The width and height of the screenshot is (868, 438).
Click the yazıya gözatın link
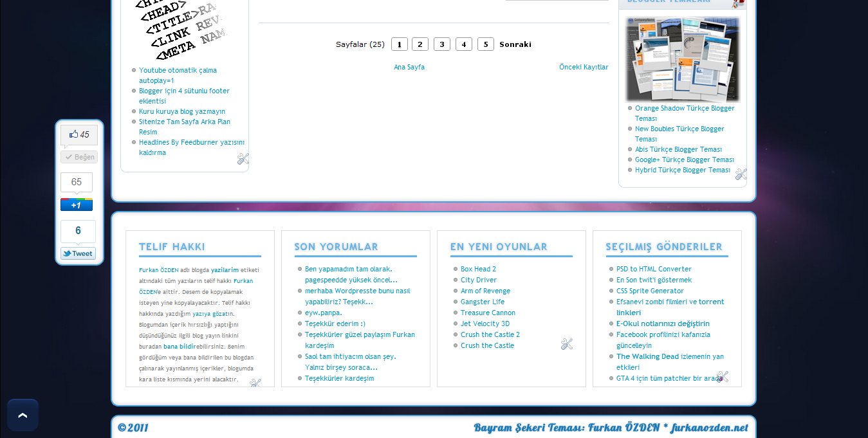click(x=213, y=314)
